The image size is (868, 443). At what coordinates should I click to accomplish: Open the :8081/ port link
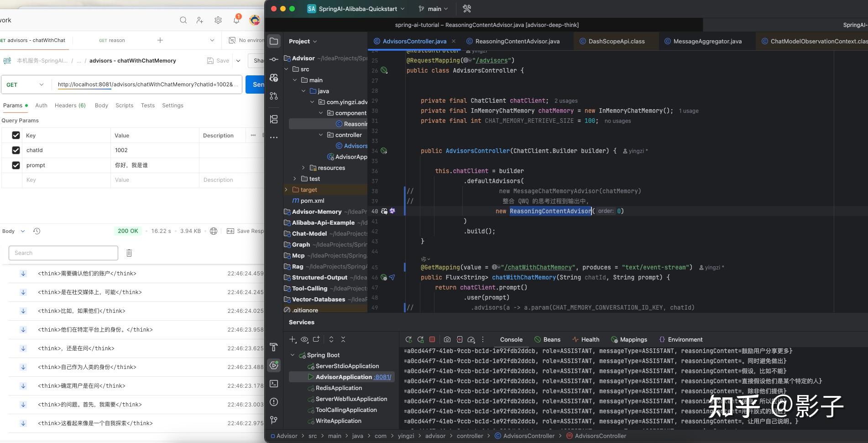point(382,377)
